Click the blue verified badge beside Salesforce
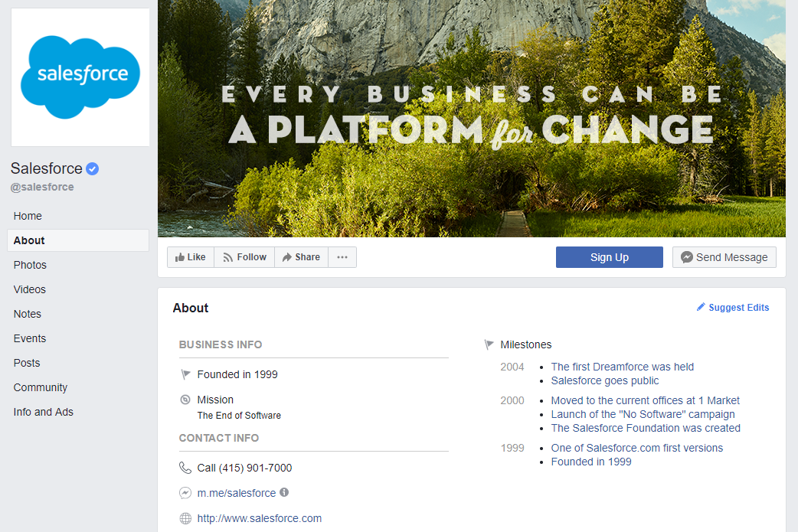This screenshot has width=798, height=532. coord(93,168)
